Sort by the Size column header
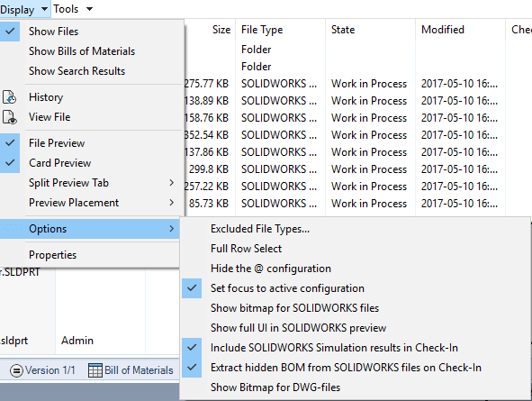532x401 pixels. (221, 30)
